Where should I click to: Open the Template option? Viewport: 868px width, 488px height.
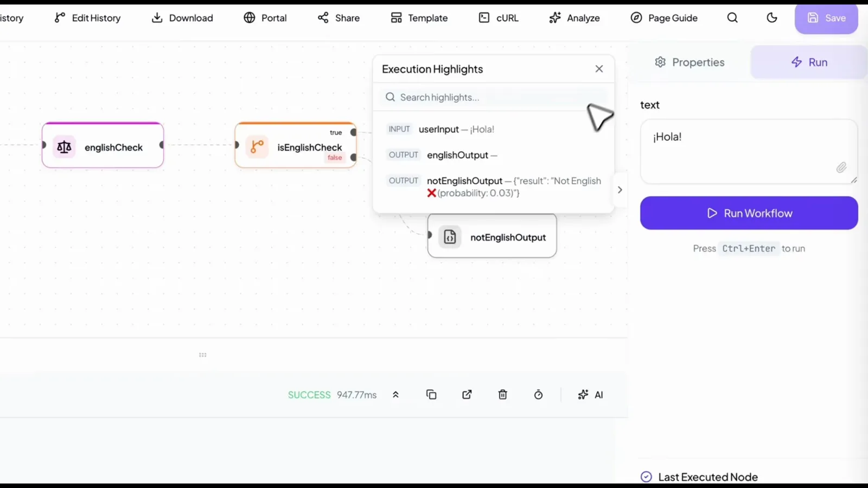(419, 18)
